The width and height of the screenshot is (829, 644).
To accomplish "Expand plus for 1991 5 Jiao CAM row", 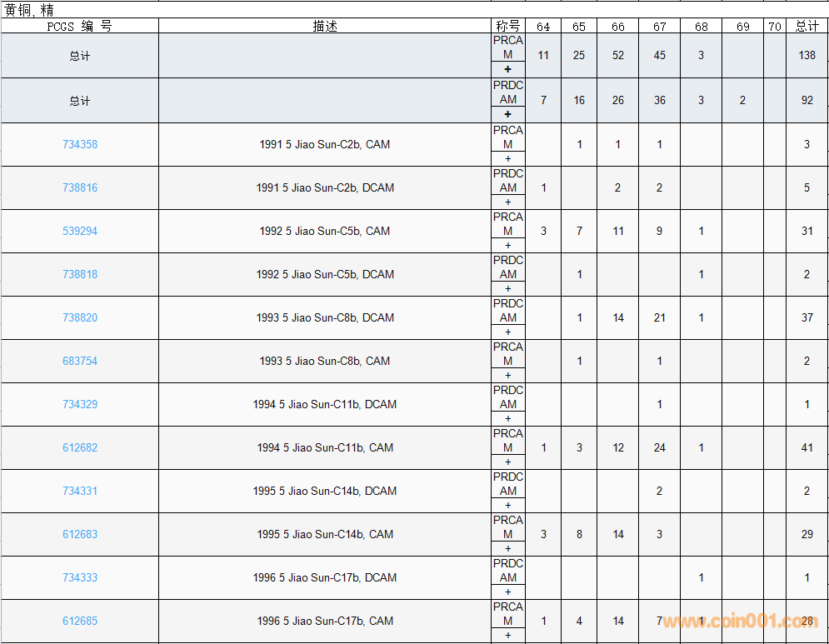I will pos(508,158).
